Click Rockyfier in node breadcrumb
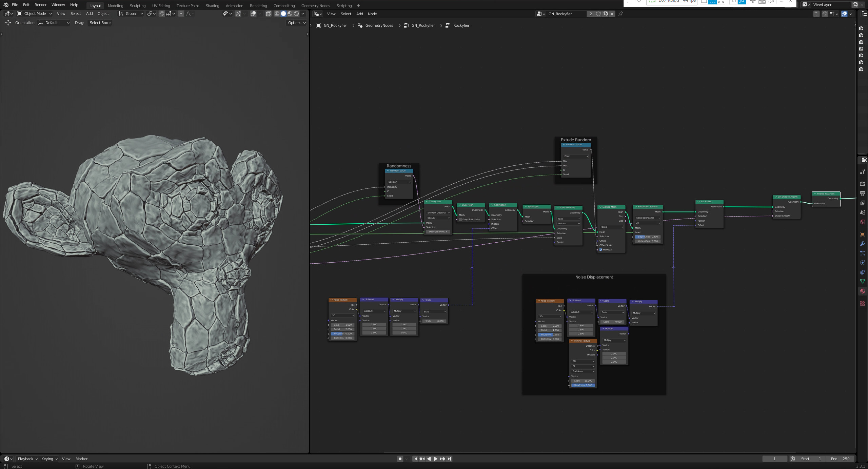 [461, 25]
